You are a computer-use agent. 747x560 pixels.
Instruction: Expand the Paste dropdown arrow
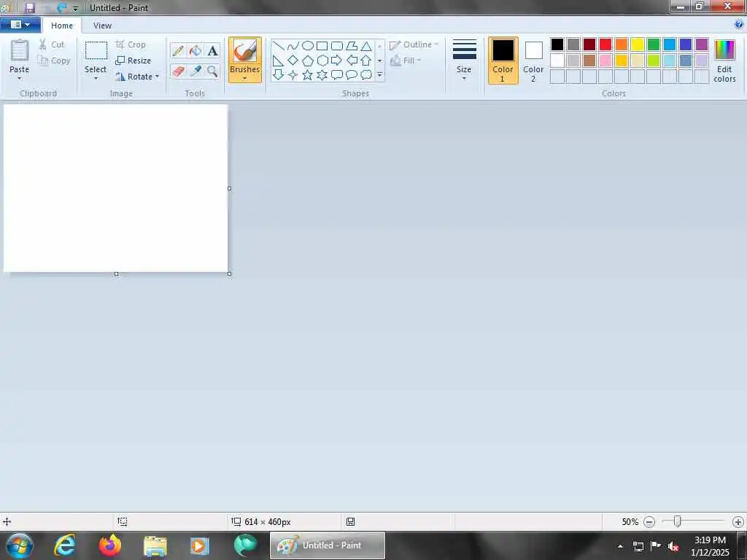[20, 79]
